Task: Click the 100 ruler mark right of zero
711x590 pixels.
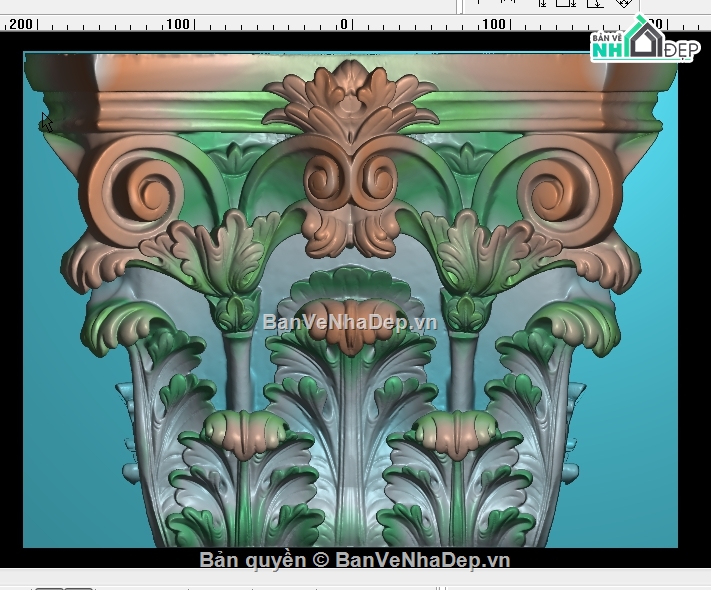Action: click(x=494, y=24)
